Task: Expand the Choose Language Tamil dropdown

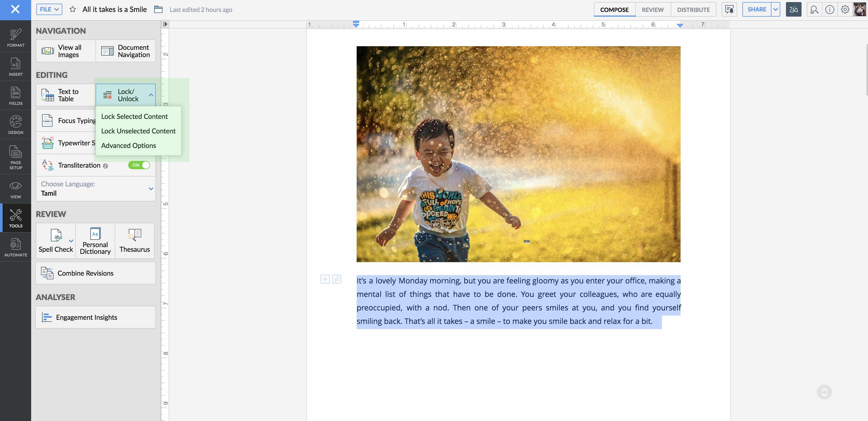Action: click(151, 189)
